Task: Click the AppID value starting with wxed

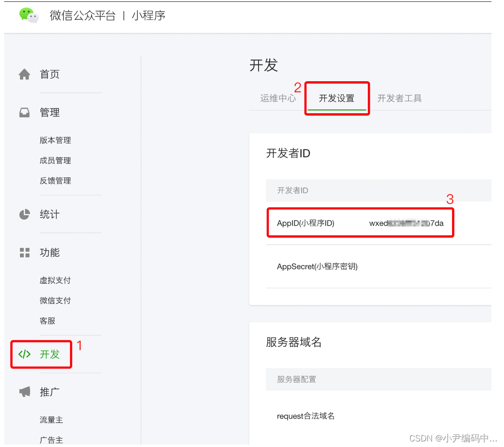Action: pyautogui.click(x=406, y=223)
